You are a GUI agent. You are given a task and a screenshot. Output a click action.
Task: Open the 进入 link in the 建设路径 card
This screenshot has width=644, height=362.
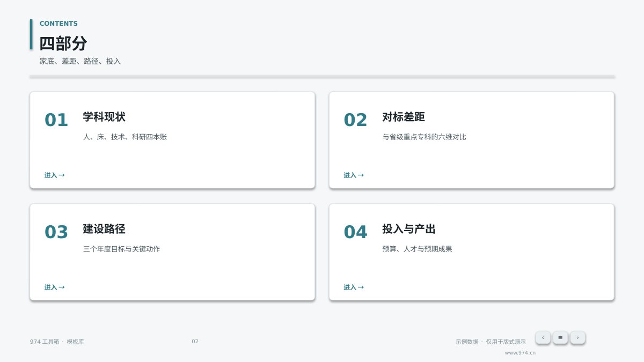coord(54,287)
